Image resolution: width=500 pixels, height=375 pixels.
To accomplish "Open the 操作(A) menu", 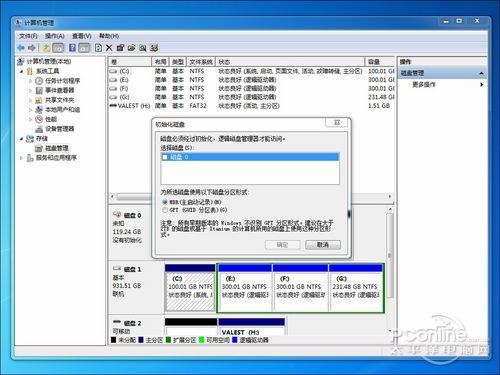I will 55,36.
